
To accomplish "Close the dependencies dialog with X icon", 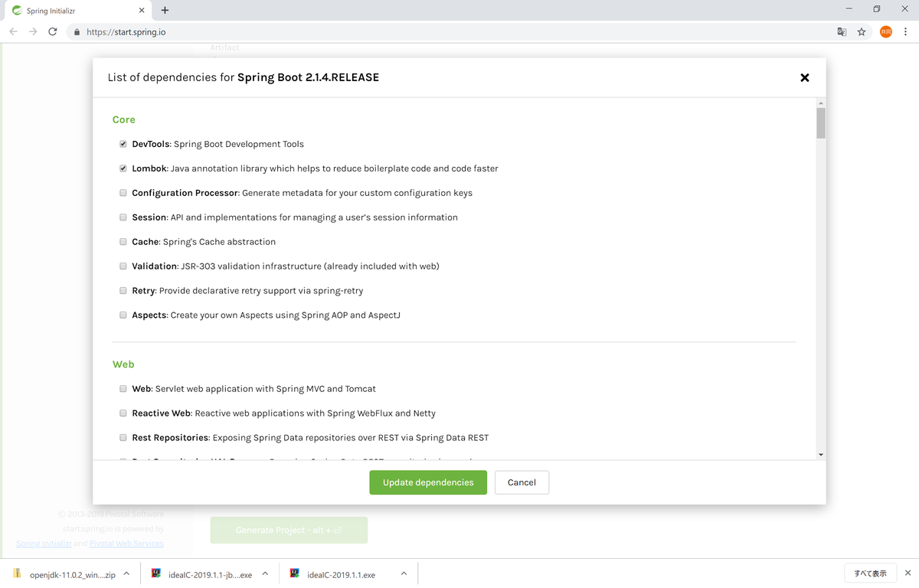I will (804, 77).
